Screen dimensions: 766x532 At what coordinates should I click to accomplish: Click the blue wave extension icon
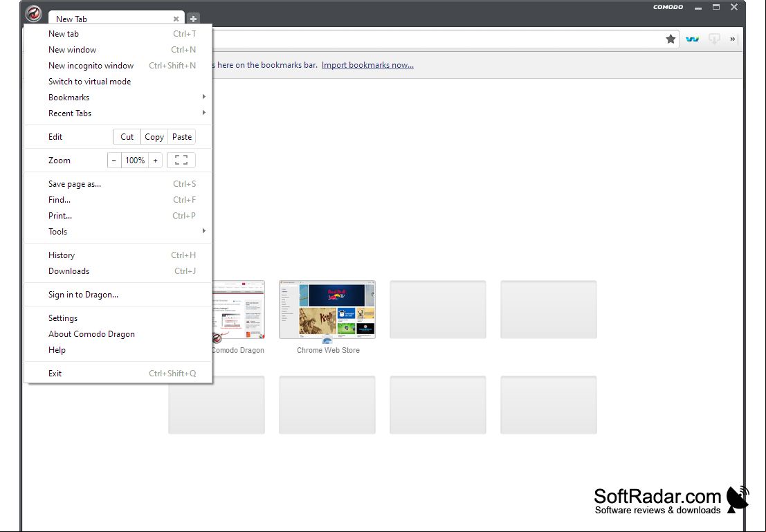[692, 39]
